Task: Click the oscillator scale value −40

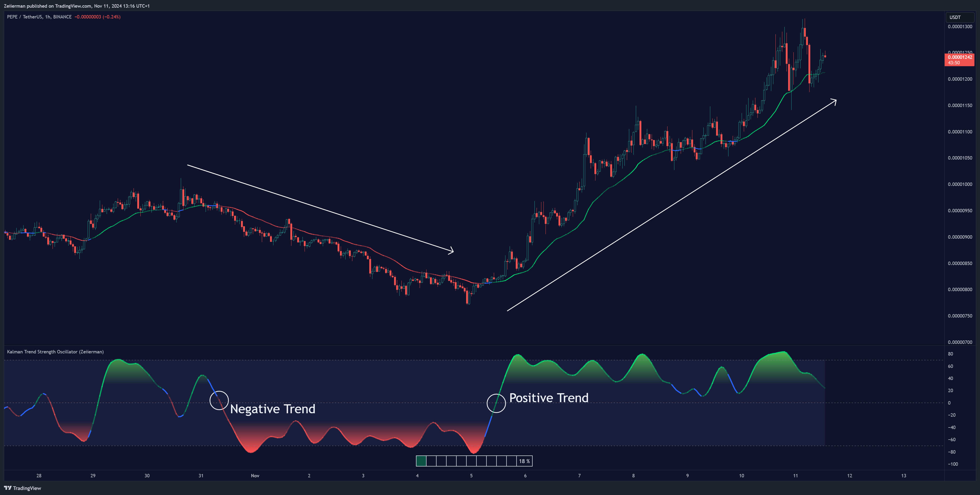Action: pos(951,427)
